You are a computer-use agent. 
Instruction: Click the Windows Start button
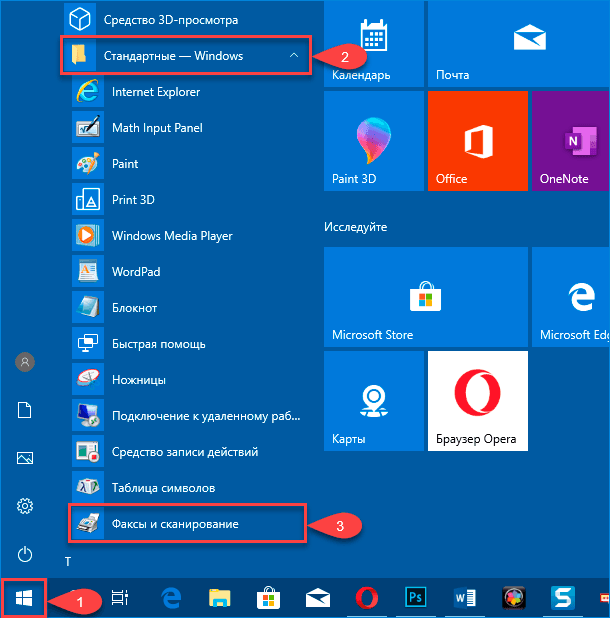(x=23, y=598)
